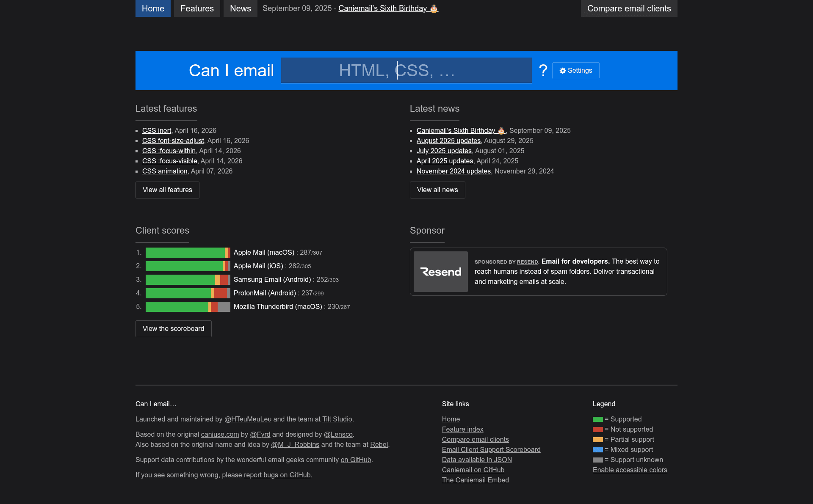Open Mozilla Thunderbird (macOS) client link
The image size is (813, 504).
coord(278,307)
